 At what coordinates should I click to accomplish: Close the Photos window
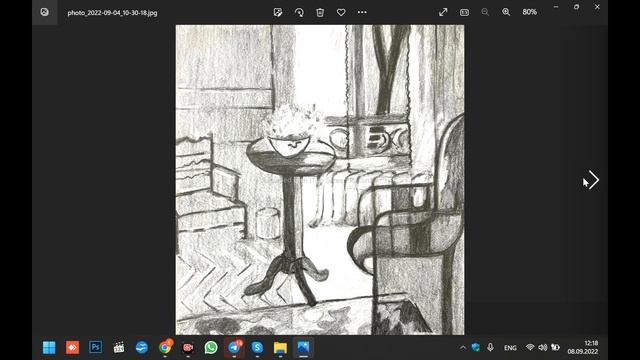(x=597, y=7)
